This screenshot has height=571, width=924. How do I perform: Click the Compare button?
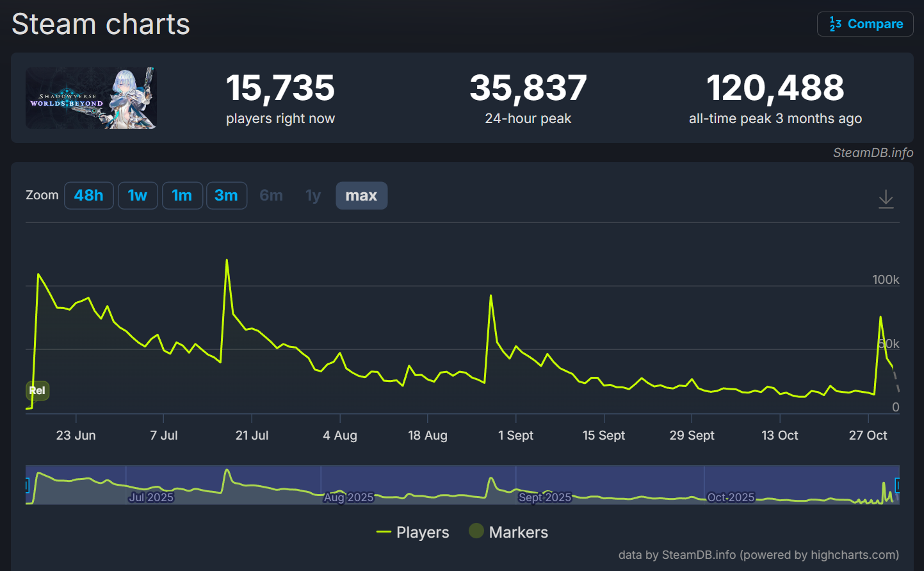865,24
